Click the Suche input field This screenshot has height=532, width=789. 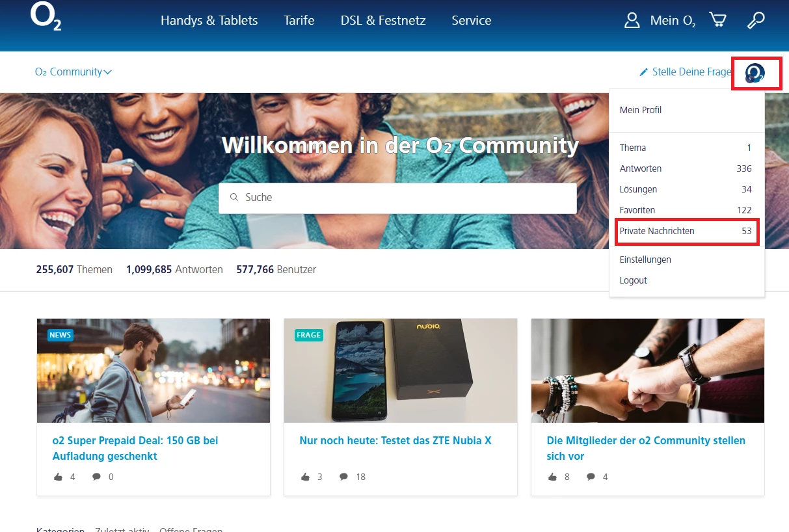coord(397,197)
